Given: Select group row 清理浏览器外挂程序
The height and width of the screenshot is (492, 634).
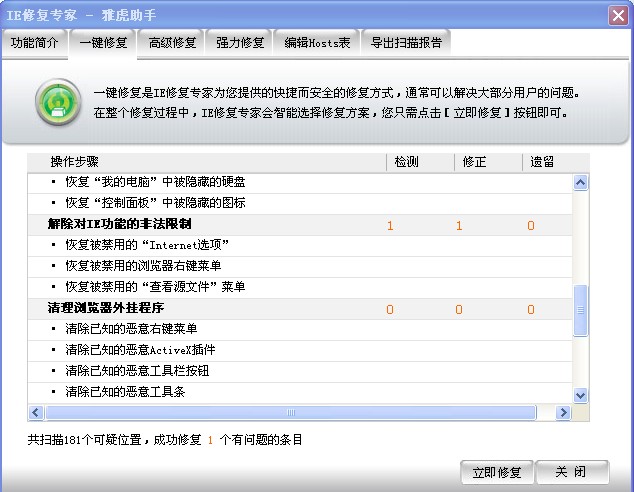Looking at the screenshot, I should pyautogui.click(x=300, y=309).
